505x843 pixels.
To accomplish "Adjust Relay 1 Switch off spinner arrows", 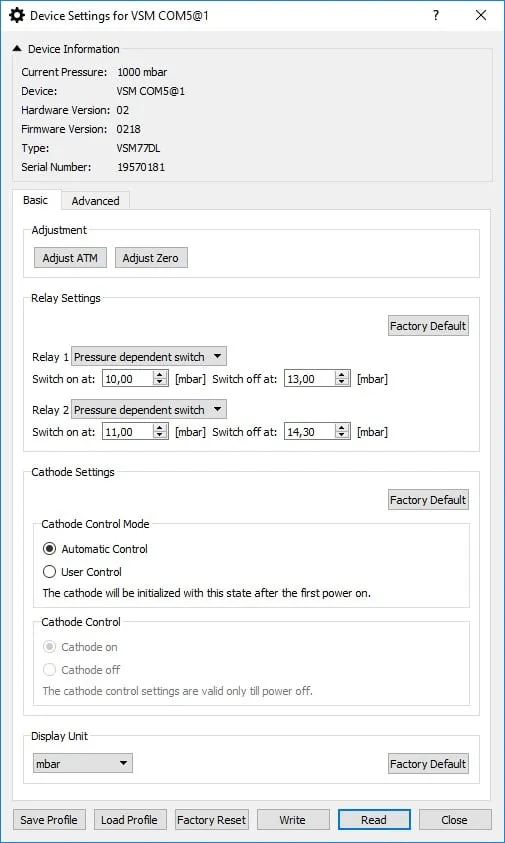I will [342, 379].
